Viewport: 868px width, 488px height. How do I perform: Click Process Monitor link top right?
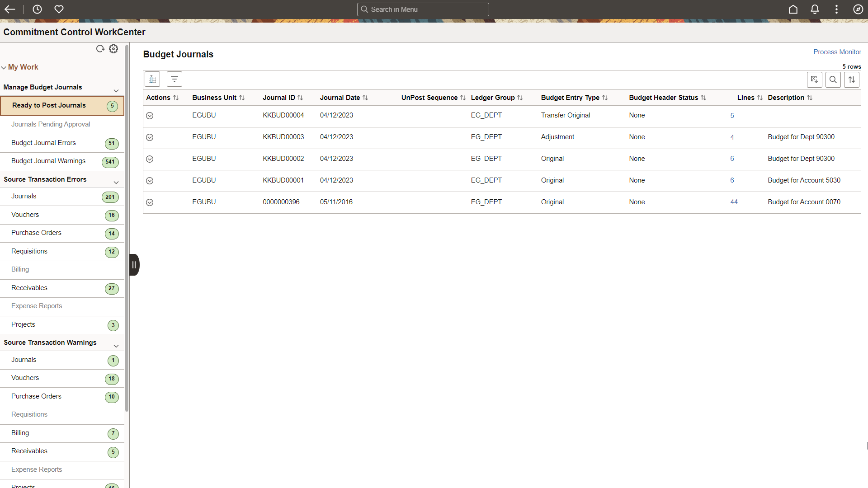[837, 52]
